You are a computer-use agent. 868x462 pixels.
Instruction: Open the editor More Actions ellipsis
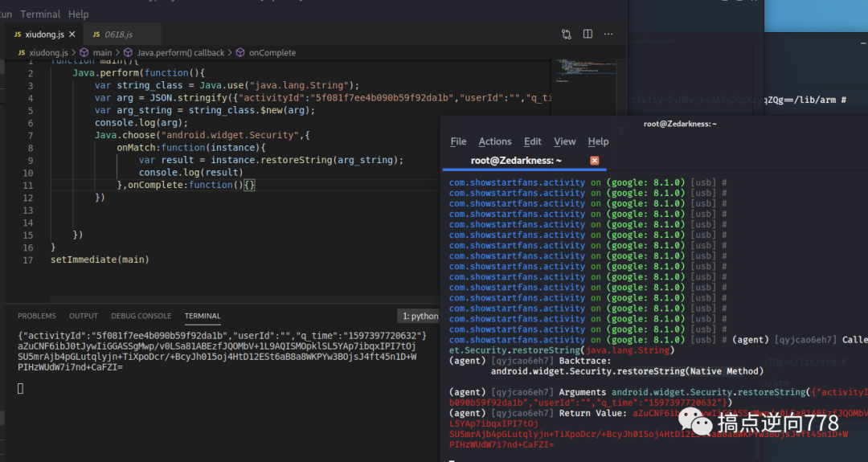[608, 35]
